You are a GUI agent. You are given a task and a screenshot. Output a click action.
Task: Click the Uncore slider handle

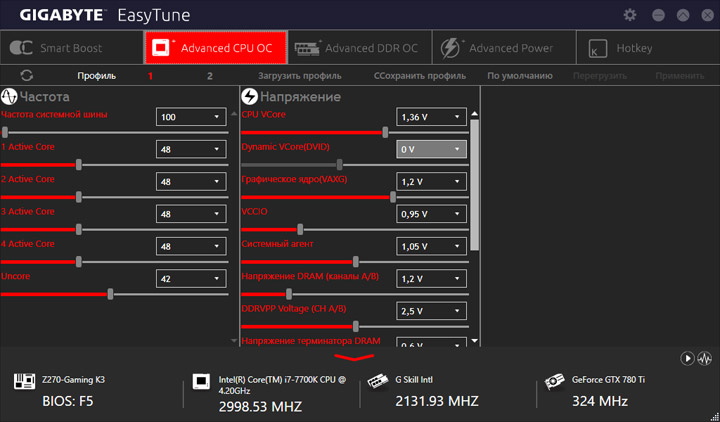pyautogui.click(x=110, y=294)
